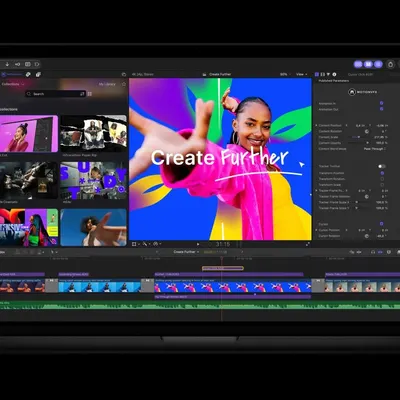The image size is (400, 400).
Task: Adjust the Content Opacity slider
Action: click(359, 143)
